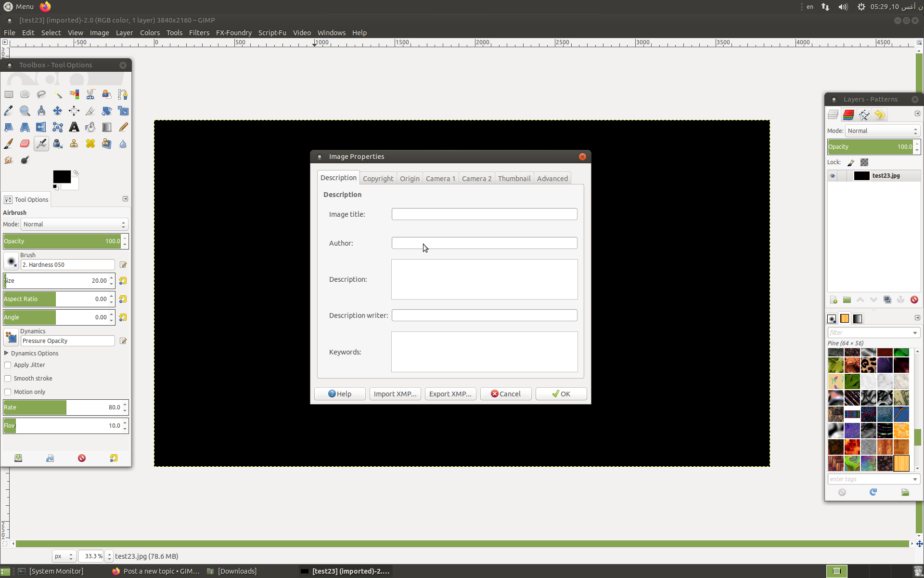Open the layer Mode Normal dropdown
This screenshot has width=924, height=578.
[883, 131]
